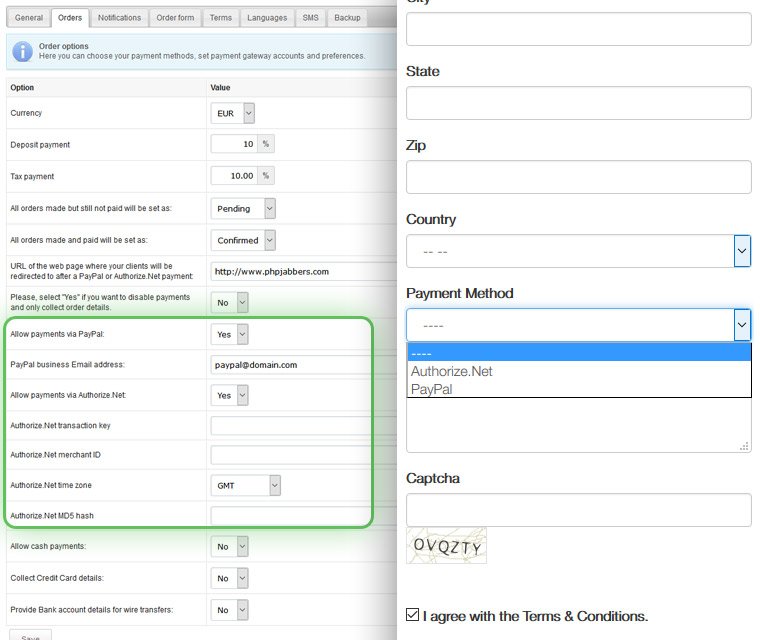Click the textarea resize handle
This screenshot has width=760, height=640.
tap(744, 447)
